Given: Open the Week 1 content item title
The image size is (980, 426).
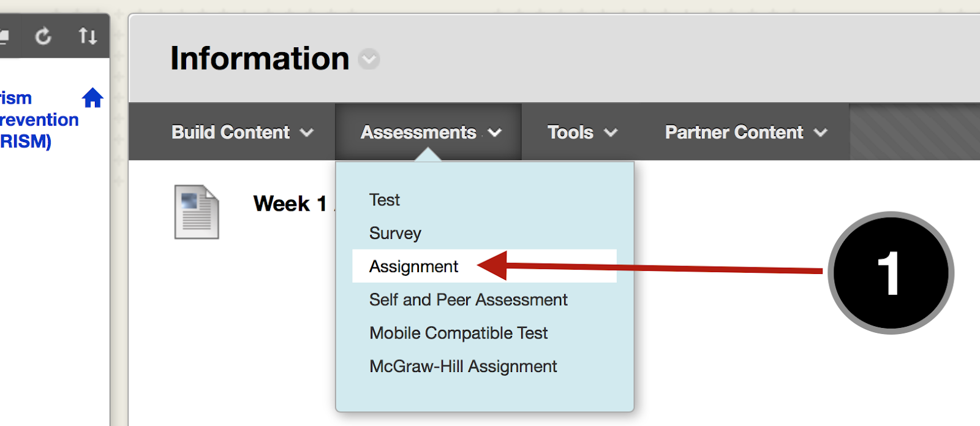Looking at the screenshot, I should coord(291,203).
